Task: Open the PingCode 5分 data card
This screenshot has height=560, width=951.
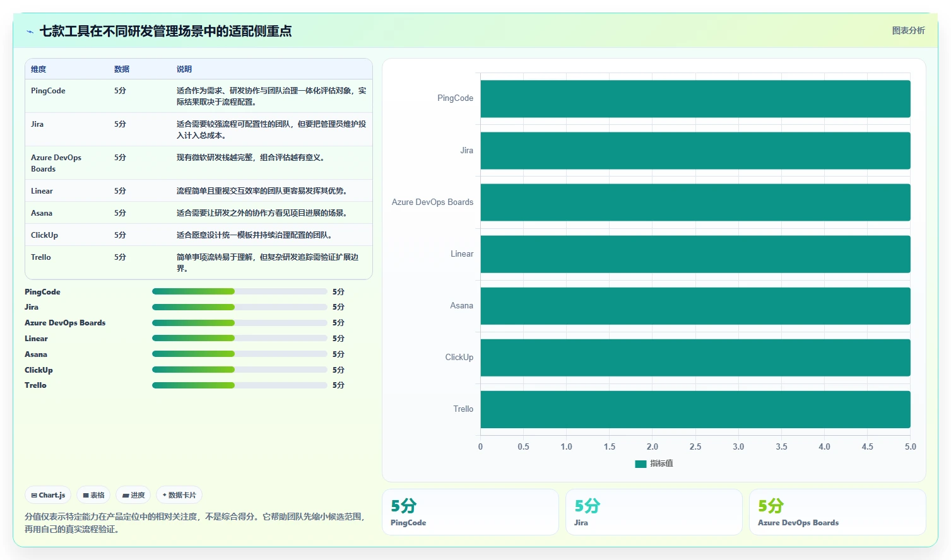Action: (x=470, y=512)
